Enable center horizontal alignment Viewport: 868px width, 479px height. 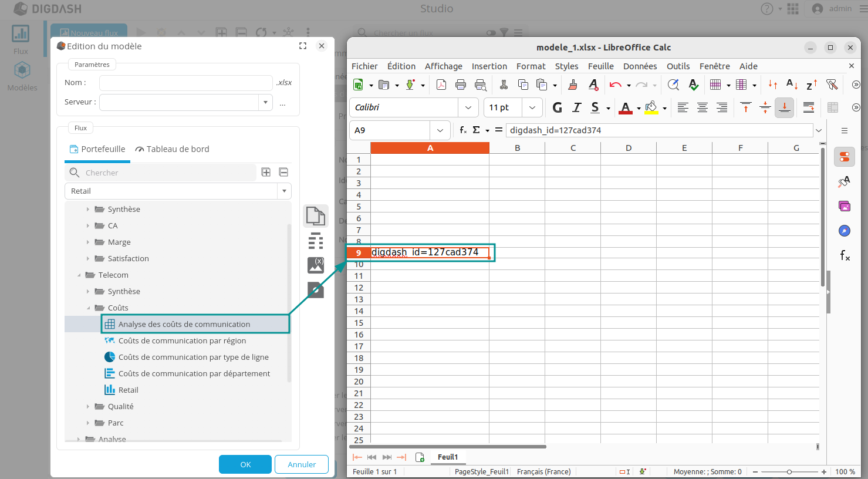(x=702, y=107)
